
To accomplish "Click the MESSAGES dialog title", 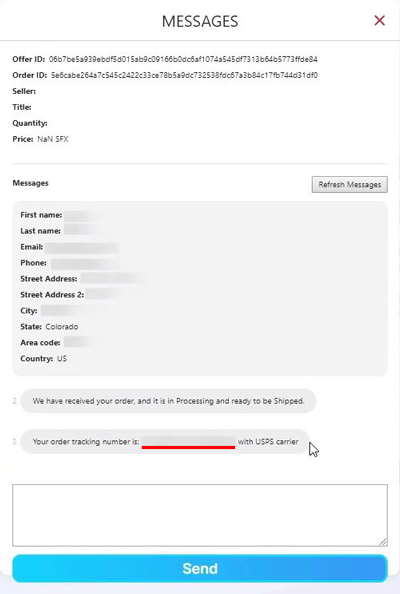I will pos(200,21).
